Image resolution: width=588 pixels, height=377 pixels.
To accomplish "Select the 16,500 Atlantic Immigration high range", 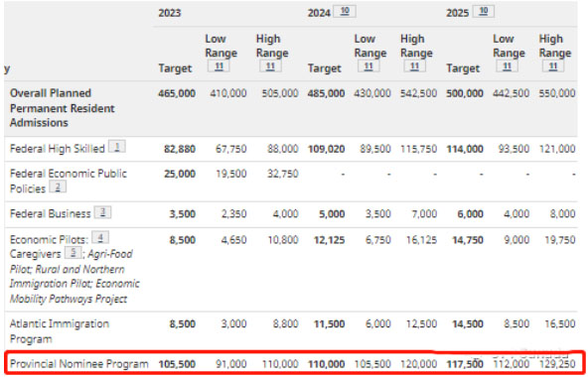I will coord(560,323).
